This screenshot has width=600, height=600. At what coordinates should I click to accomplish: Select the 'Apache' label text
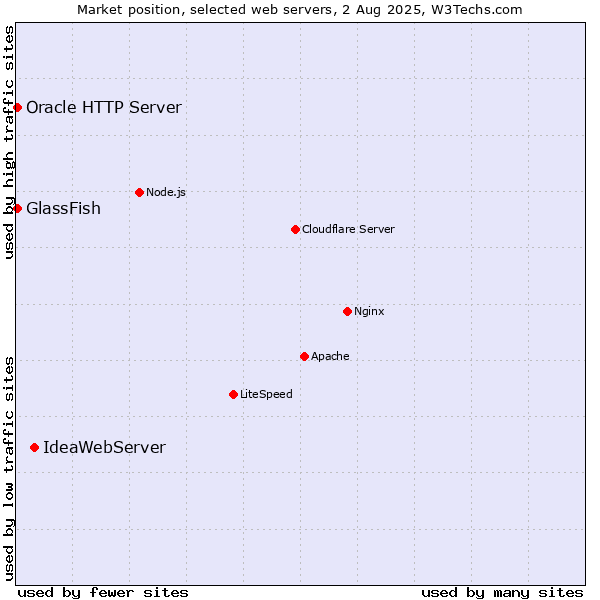click(330, 356)
